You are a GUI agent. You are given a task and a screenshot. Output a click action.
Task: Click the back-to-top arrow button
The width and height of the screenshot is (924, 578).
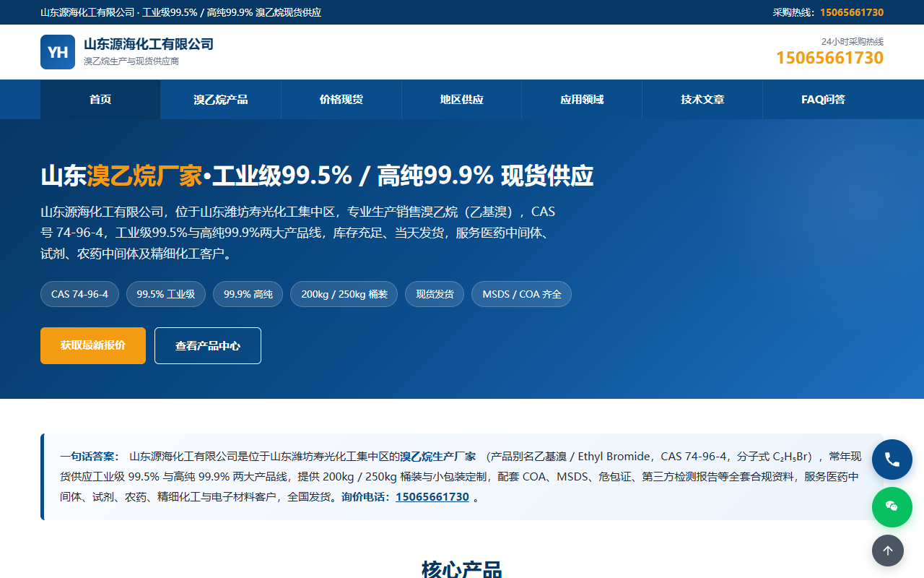(x=888, y=551)
